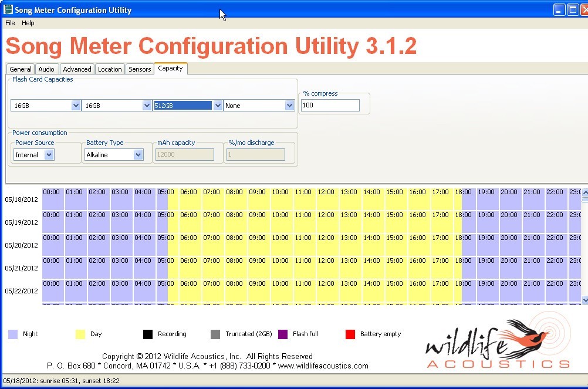Switch to the Audio tab
The image size is (588, 389).
(46, 69)
